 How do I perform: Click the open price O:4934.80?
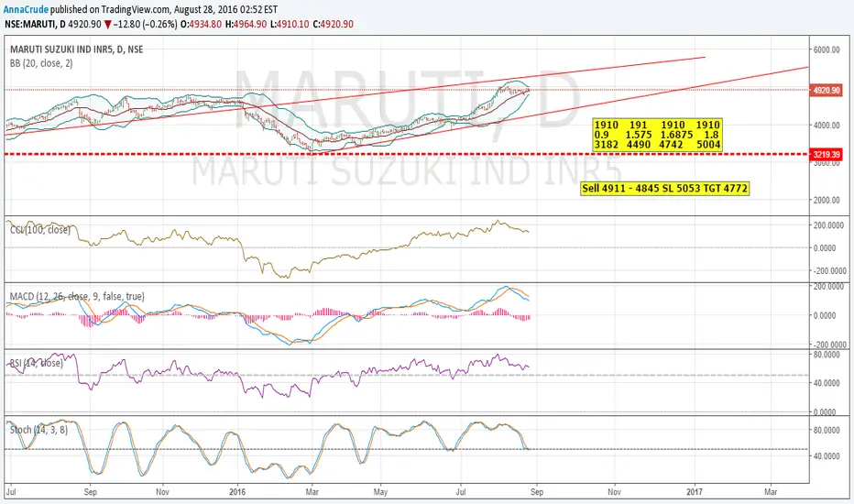pyautogui.click(x=202, y=24)
